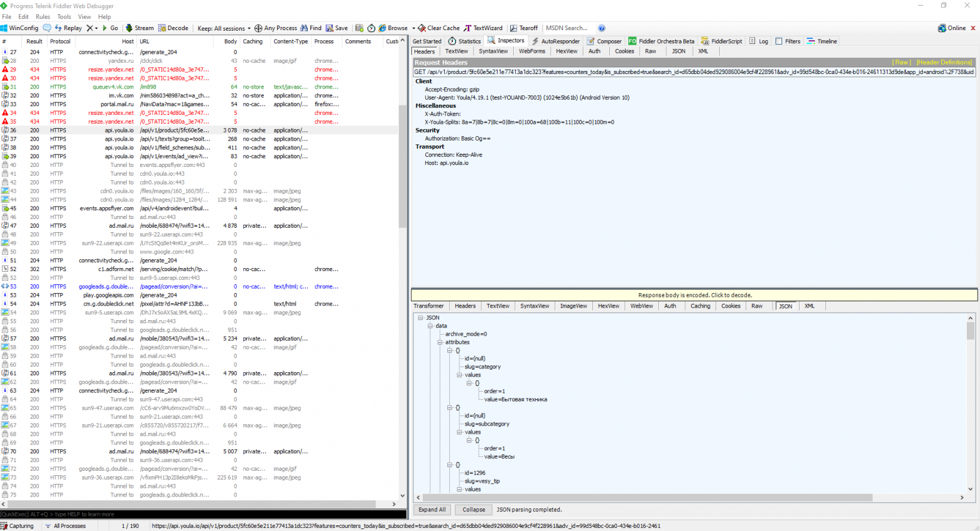Click the timer stopwatch toolbar icon

tap(371, 28)
